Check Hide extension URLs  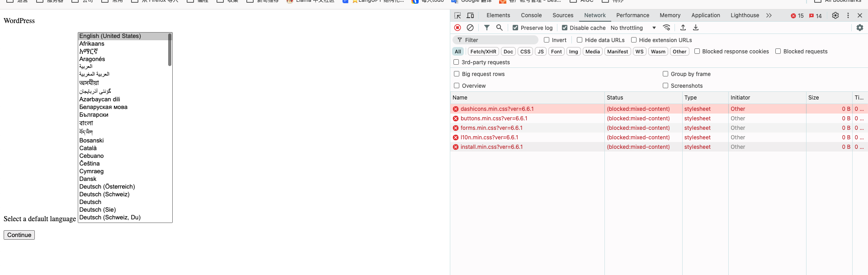(x=634, y=40)
